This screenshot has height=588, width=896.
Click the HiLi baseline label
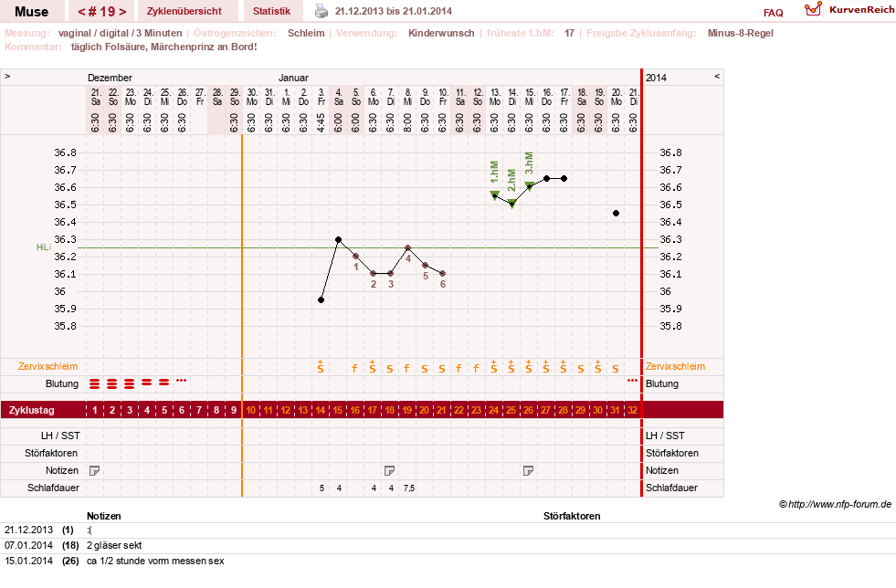pyautogui.click(x=44, y=247)
